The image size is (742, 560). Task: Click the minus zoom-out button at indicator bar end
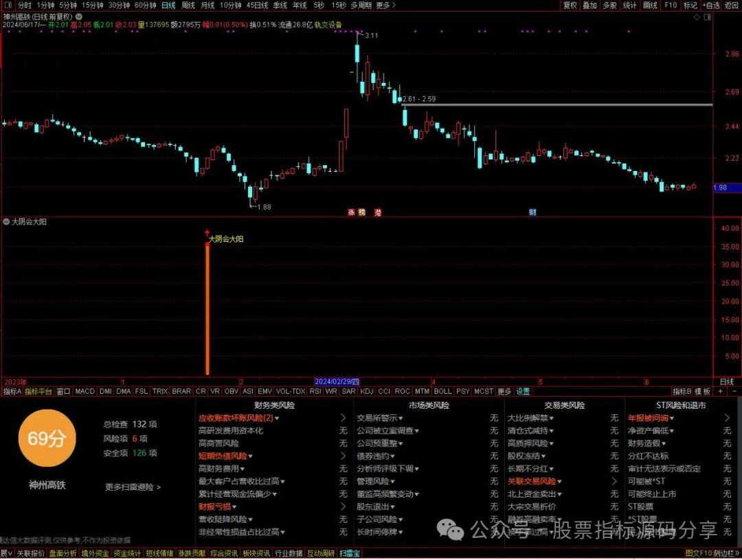click(x=734, y=392)
